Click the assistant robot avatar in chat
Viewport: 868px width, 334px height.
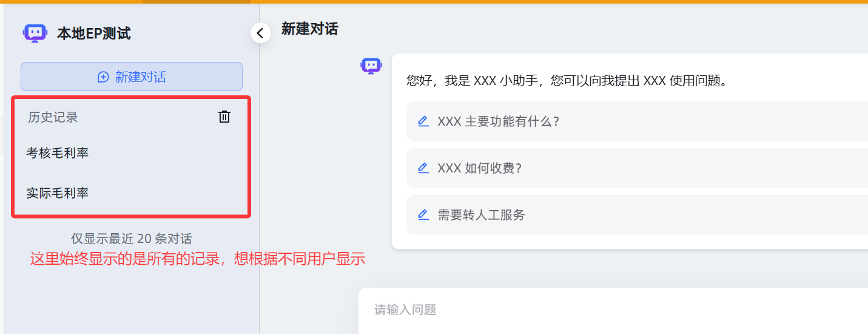click(x=371, y=66)
